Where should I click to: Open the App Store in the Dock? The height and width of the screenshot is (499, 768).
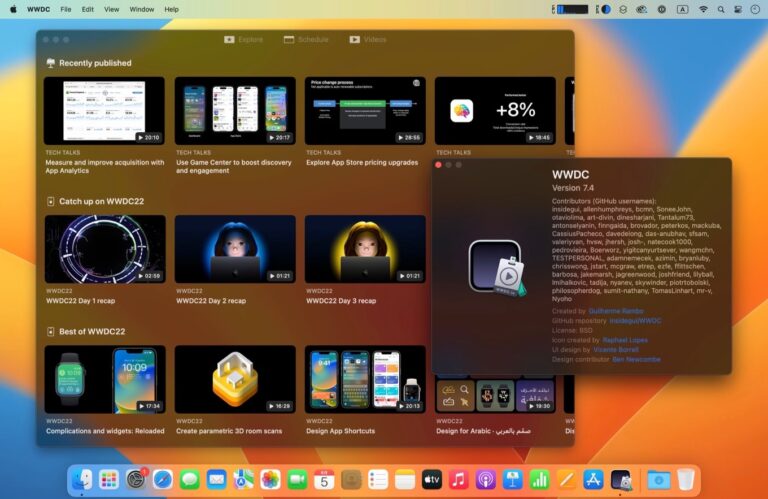594,479
